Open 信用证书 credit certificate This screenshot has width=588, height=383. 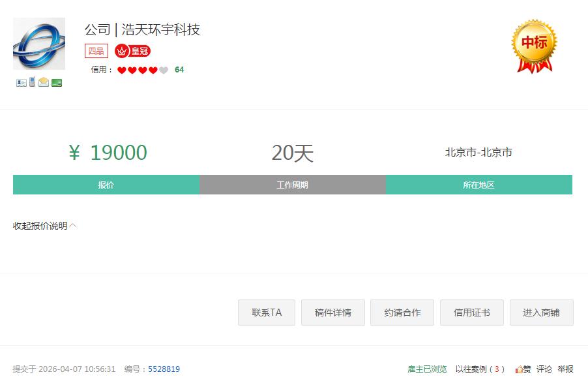click(x=472, y=313)
